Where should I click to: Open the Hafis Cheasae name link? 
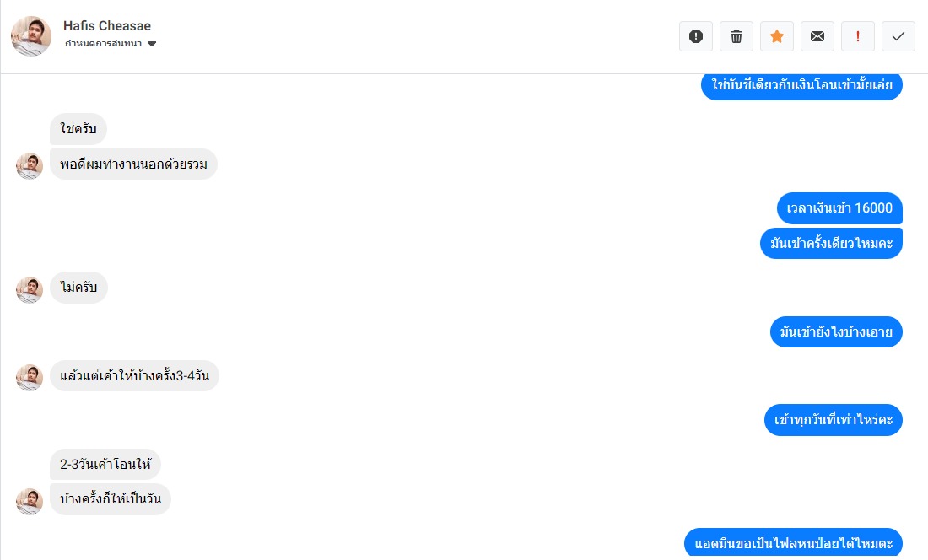(107, 26)
